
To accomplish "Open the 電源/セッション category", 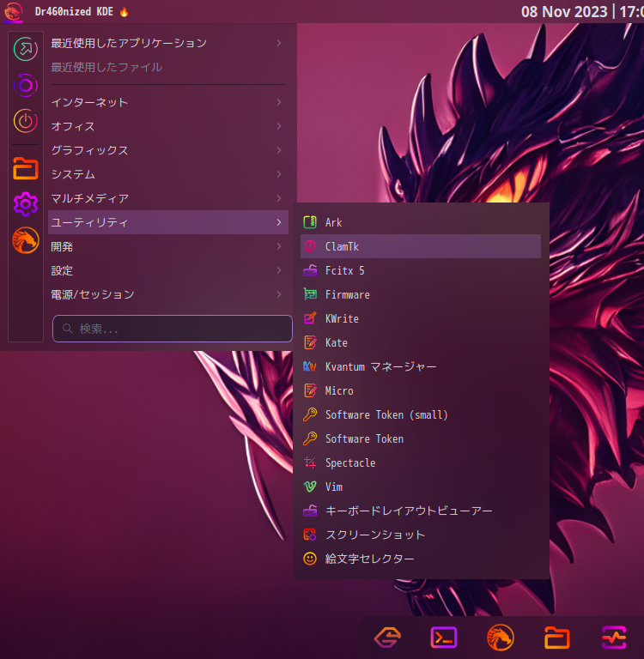I will 168,294.
